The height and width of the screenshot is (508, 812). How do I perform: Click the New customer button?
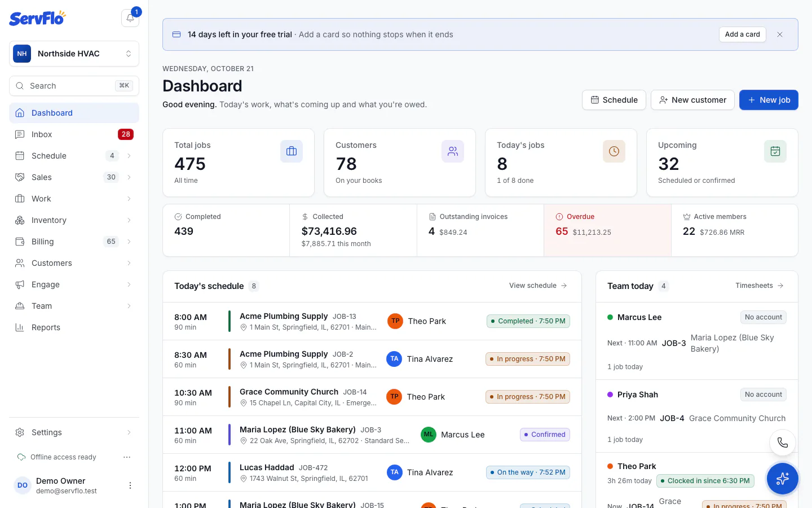692,100
